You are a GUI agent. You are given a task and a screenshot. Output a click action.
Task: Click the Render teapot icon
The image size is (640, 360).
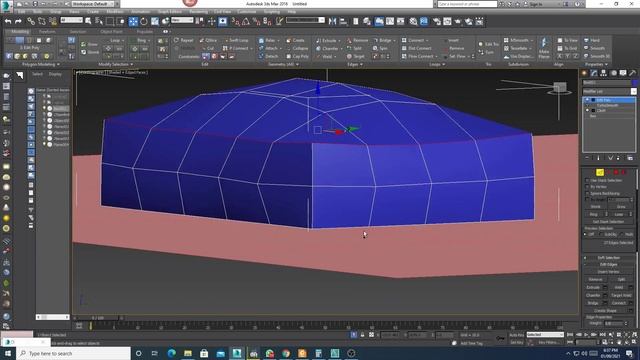(458, 21)
